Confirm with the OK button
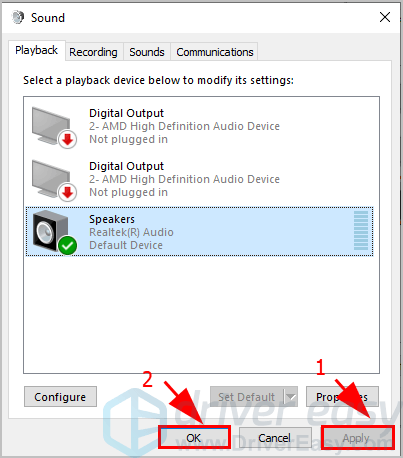Image resolution: width=403 pixels, height=458 pixels. (194, 438)
